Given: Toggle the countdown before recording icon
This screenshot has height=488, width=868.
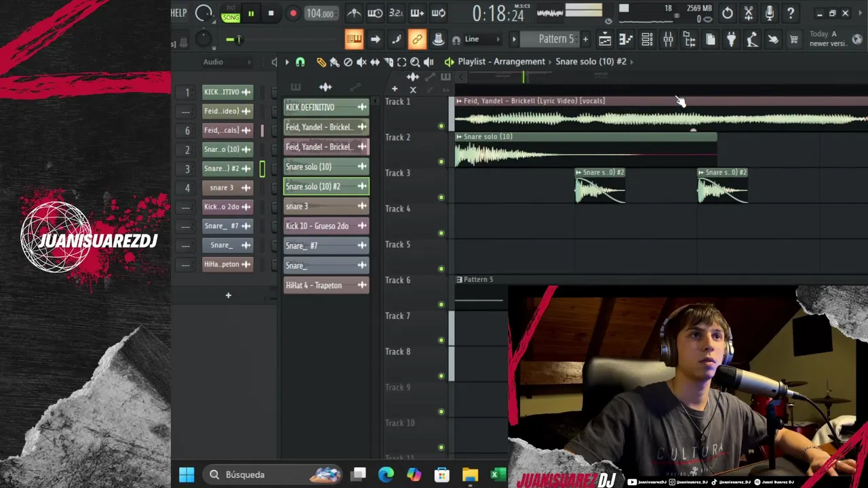Looking at the screenshot, I should point(397,13).
